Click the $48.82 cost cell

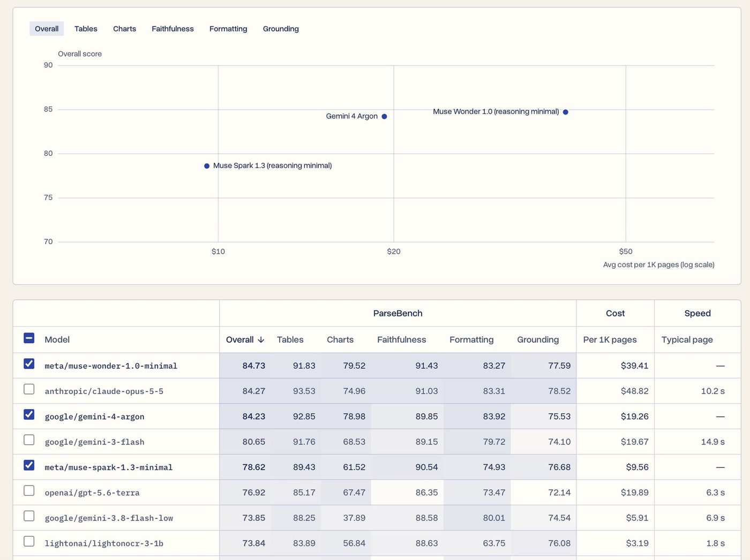tap(634, 391)
